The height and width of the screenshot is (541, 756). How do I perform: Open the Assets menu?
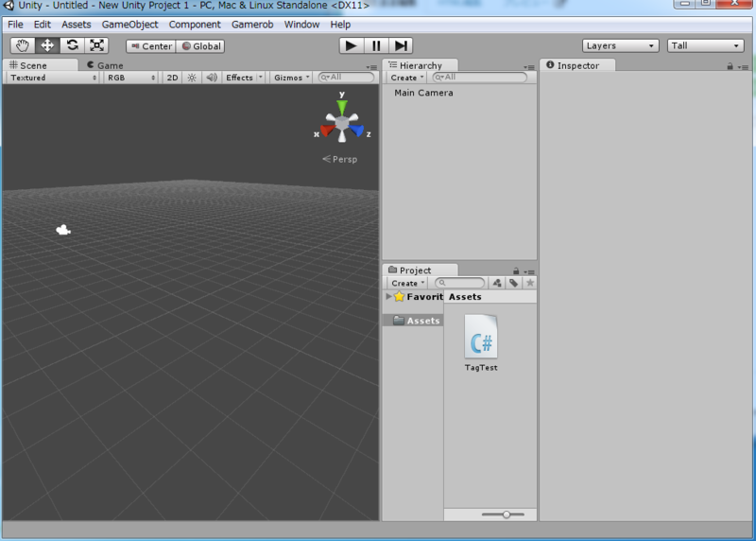pyautogui.click(x=77, y=25)
